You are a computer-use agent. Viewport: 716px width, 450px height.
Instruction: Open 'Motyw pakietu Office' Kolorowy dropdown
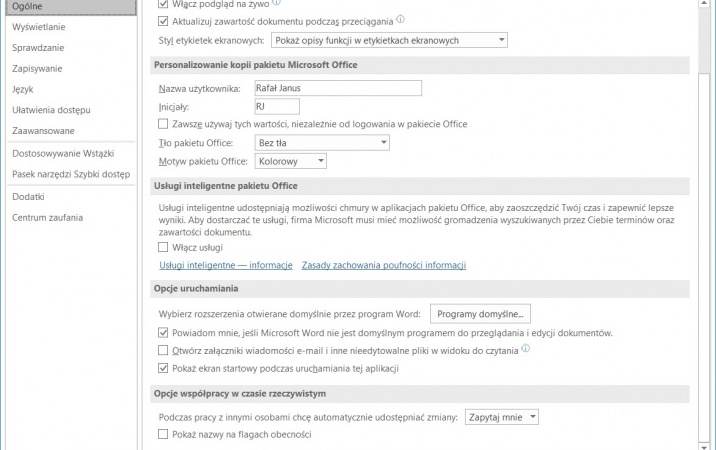click(290, 161)
